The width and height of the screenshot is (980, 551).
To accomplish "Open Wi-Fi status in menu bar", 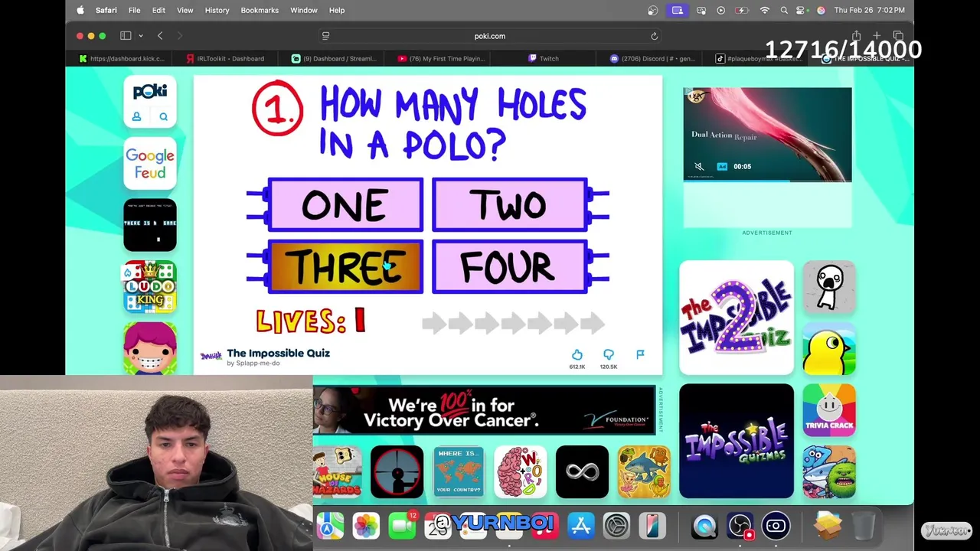I will pos(764,10).
